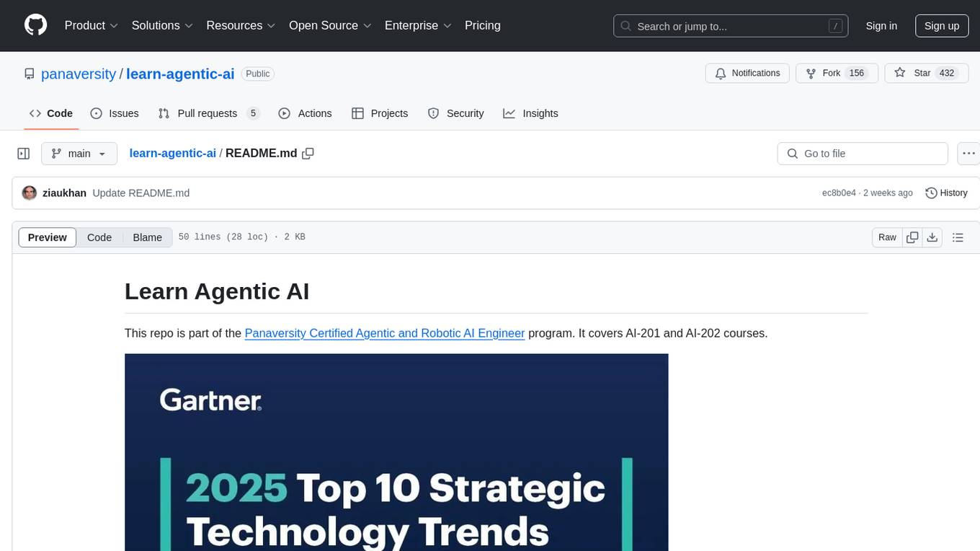Expand the Open Source menu
This screenshot has width=980, height=551.
pos(330,25)
